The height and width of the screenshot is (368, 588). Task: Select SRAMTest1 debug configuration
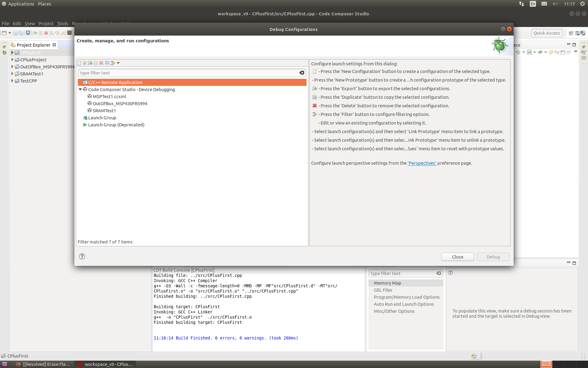pos(104,111)
